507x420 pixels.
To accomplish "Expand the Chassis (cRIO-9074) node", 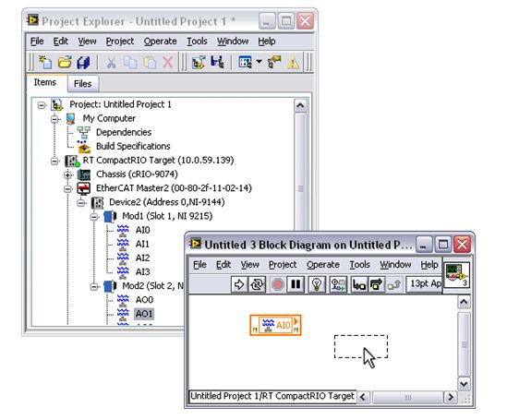I will (67, 174).
